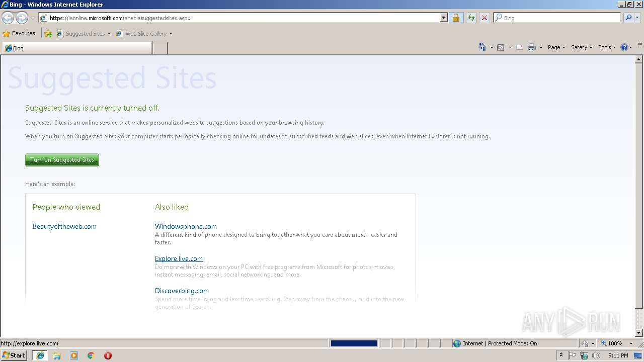Click vertical scrollbar down arrow

click(x=639, y=333)
